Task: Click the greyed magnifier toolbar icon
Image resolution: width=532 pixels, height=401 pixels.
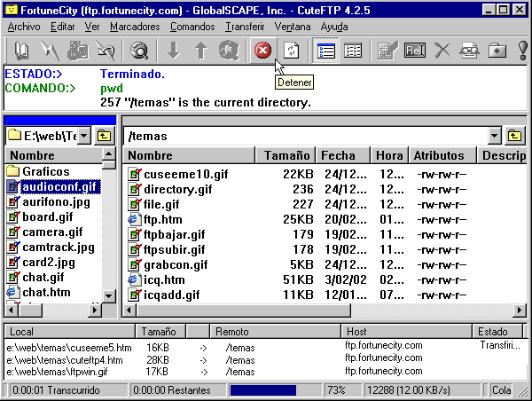Action: tap(229, 51)
